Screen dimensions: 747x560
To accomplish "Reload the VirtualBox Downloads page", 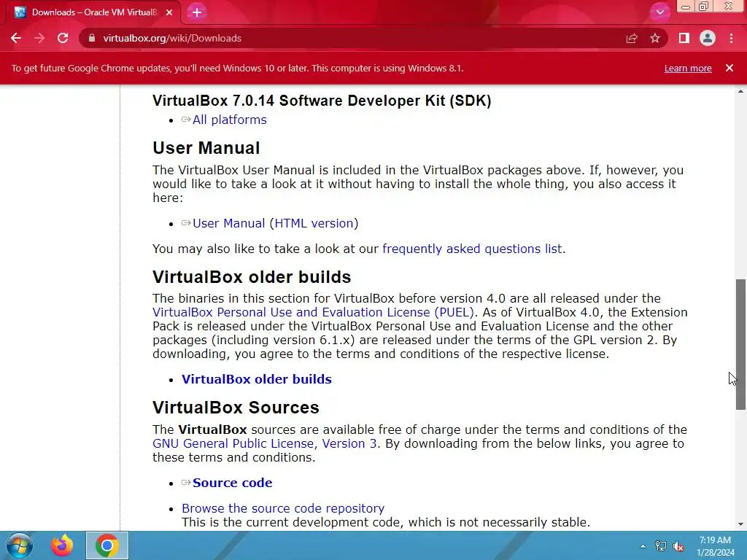I will (63, 38).
